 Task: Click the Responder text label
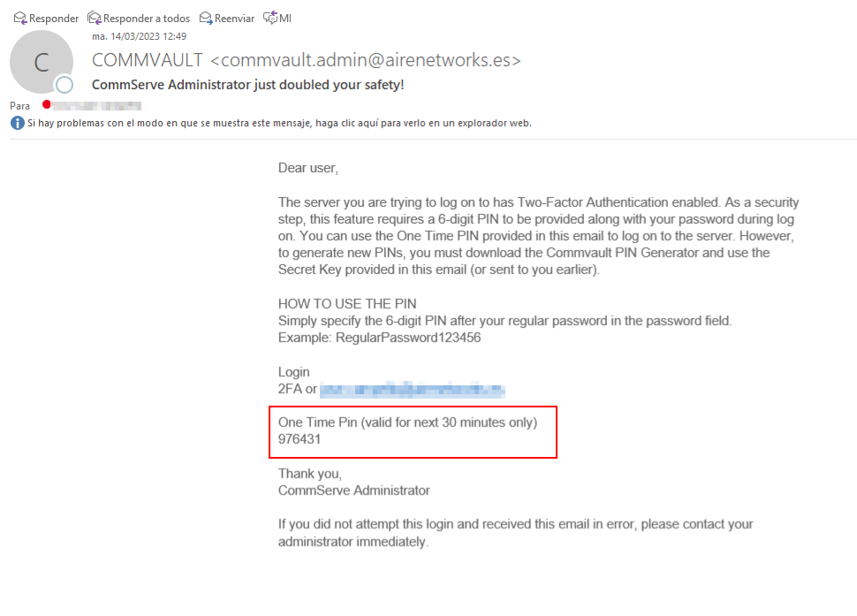click(54, 19)
